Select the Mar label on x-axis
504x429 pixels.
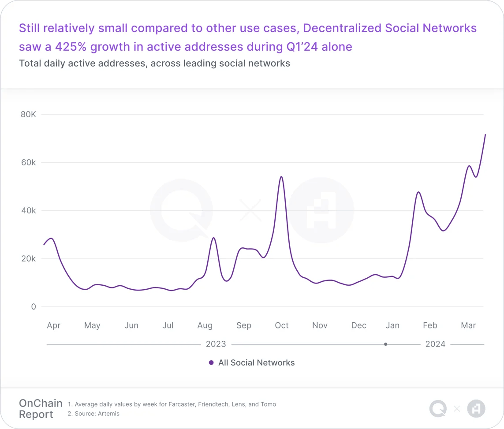click(468, 325)
